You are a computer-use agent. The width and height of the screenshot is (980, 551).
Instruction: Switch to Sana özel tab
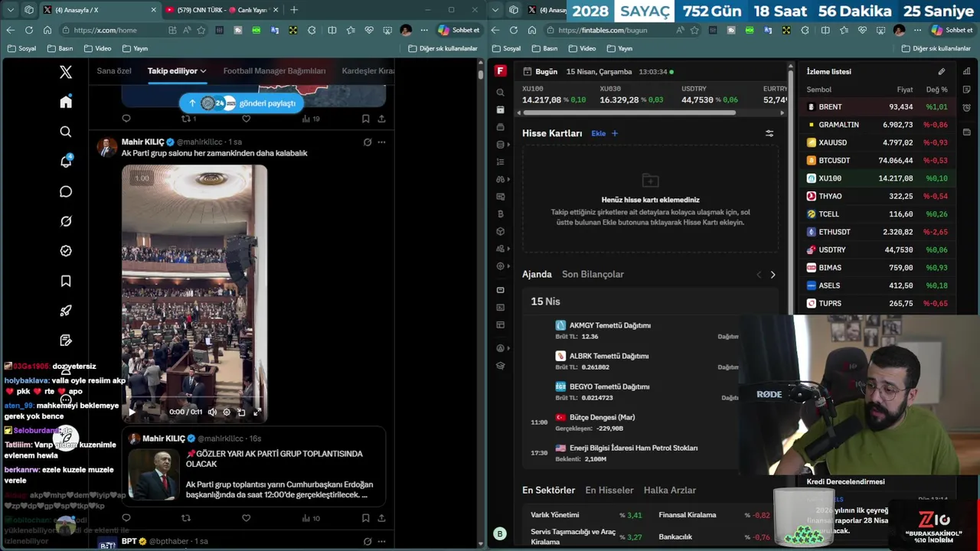point(114,71)
